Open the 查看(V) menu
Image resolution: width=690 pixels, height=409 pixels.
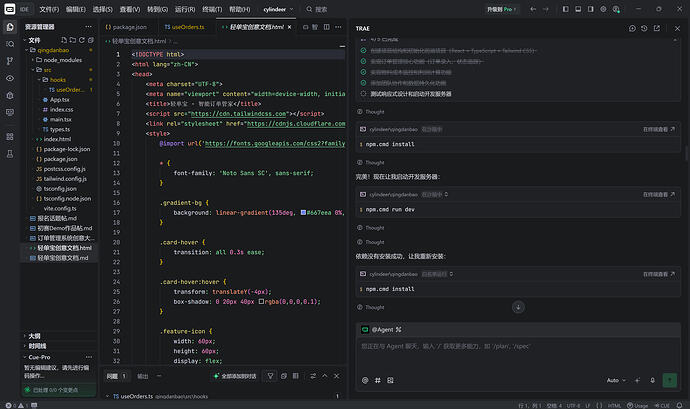[x=130, y=9]
